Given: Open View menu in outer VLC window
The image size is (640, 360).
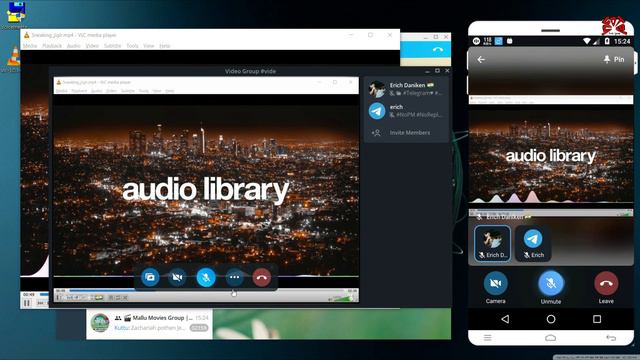Looking at the screenshot, I should (x=149, y=46).
